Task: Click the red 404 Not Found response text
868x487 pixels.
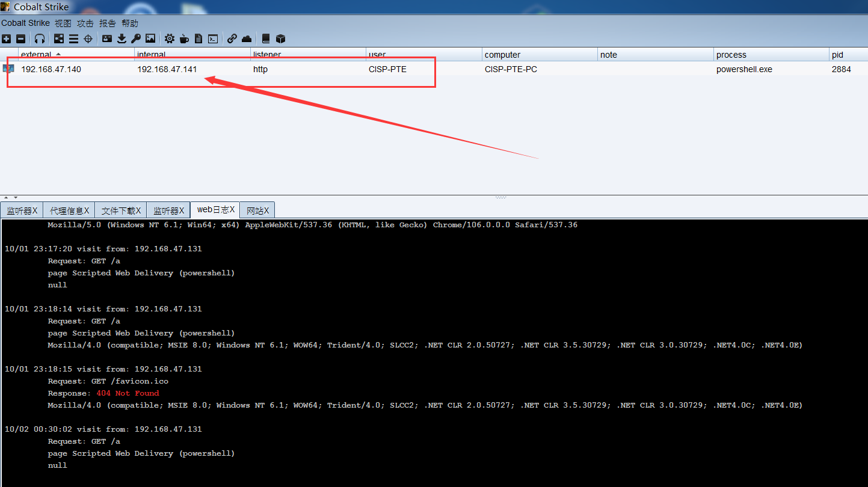Action: point(128,393)
